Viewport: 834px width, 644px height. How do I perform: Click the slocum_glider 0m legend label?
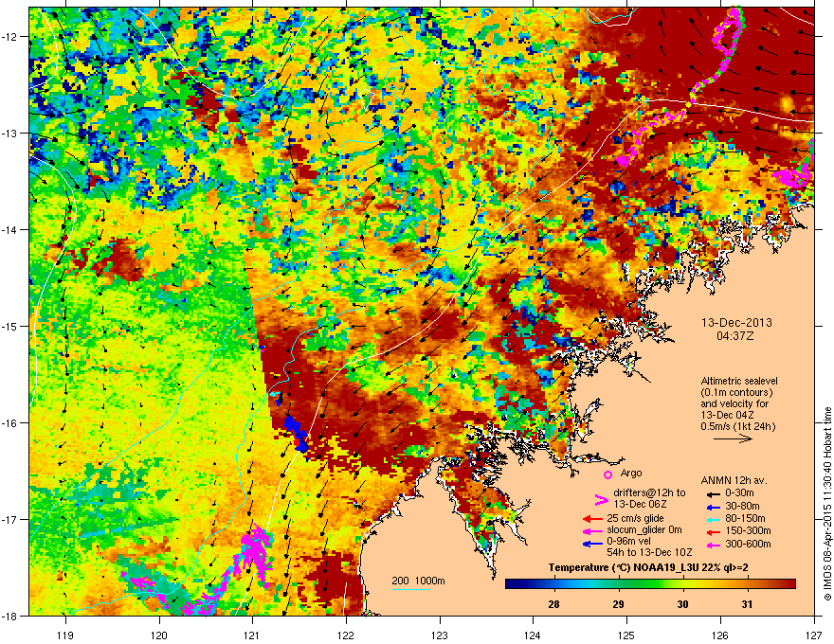tap(644, 529)
